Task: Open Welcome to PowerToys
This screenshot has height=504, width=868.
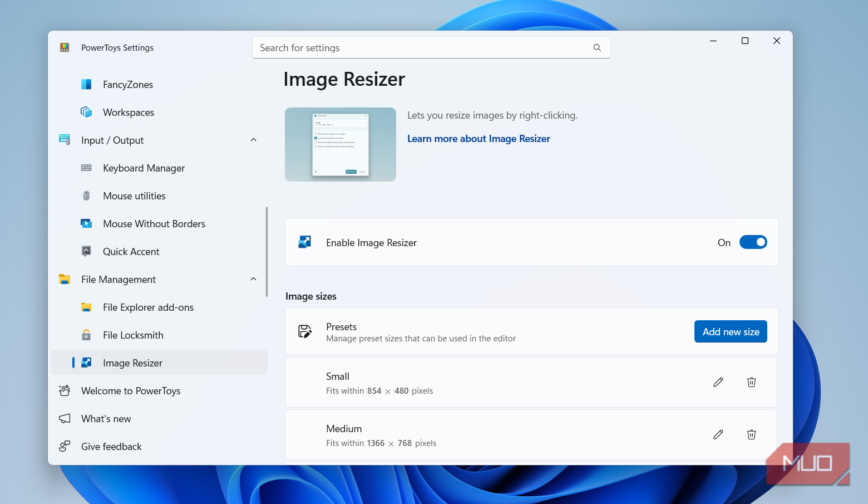Action: (x=159, y=390)
